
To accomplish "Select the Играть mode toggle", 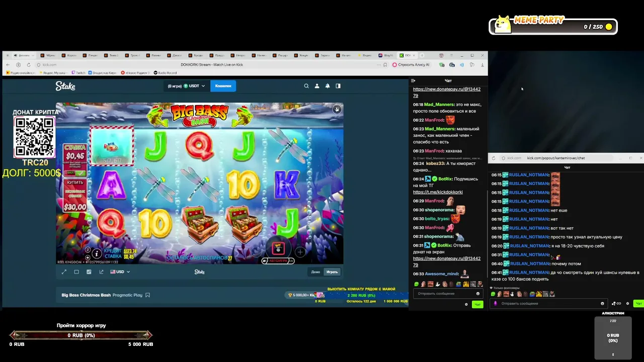I will [332, 272].
